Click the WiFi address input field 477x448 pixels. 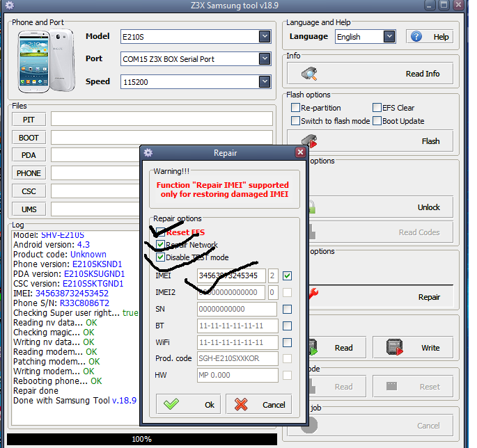click(237, 342)
